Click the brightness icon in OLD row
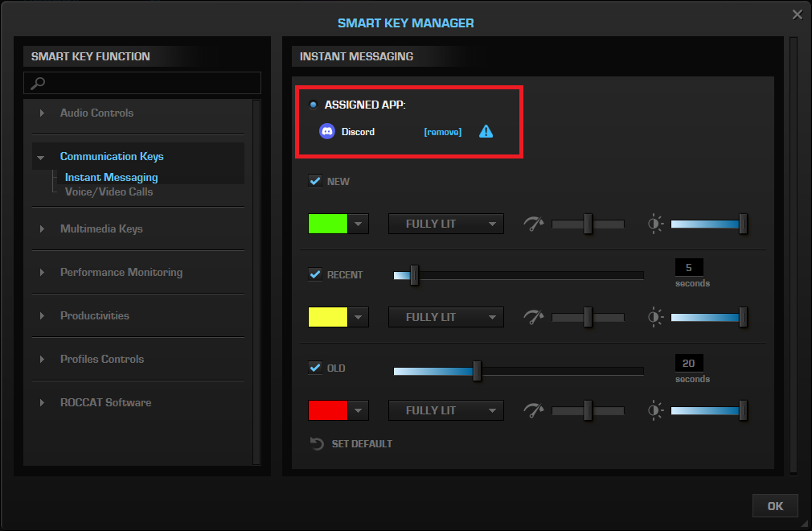 [655, 410]
